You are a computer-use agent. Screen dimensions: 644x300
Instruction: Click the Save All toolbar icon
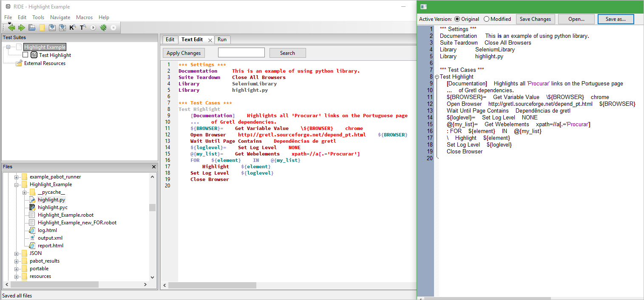tap(62, 28)
